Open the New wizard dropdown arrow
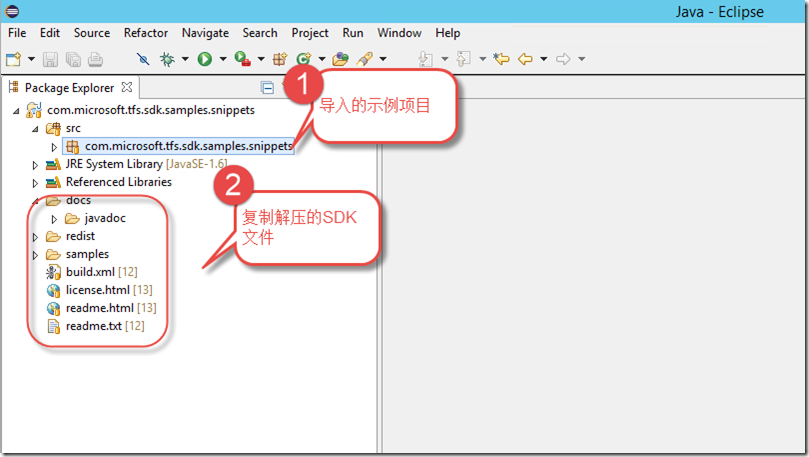The height and width of the screenshot is (457, 809). pos(31,59)
